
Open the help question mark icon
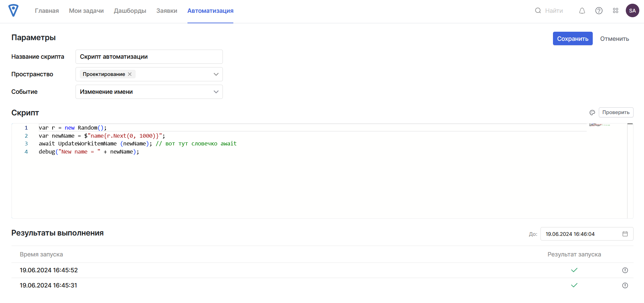click(x=599, y=11)
